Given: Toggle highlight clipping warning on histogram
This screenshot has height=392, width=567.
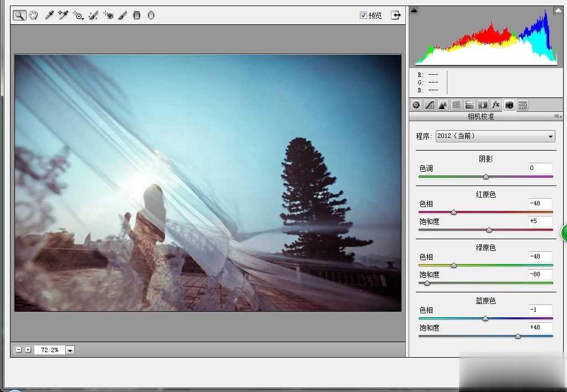Looking at the screenshot, I should pyautogui.click(x=557, y=11).
